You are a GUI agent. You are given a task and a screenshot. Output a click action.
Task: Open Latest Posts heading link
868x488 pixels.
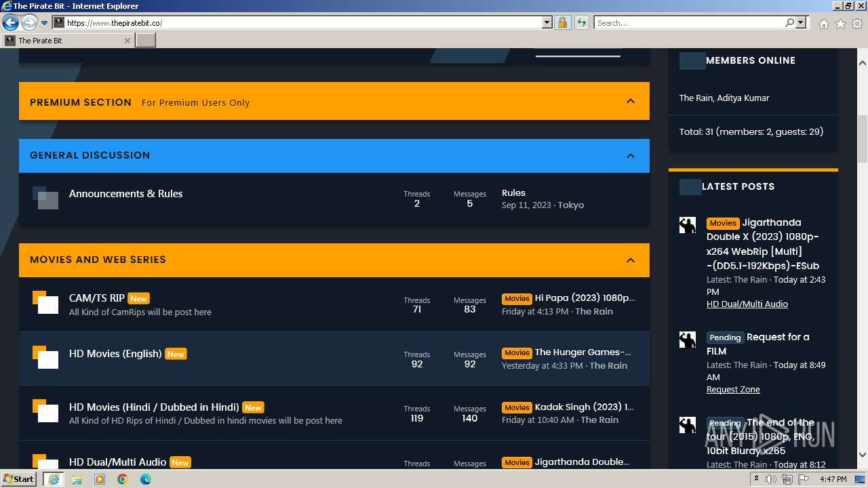(738, 186)
